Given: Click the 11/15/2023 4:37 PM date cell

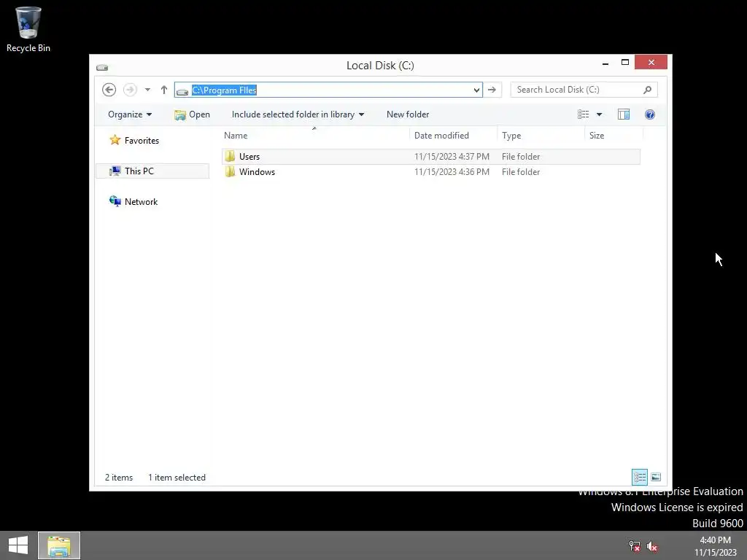Looking at the screenshot, I should (x=452, y=157).
